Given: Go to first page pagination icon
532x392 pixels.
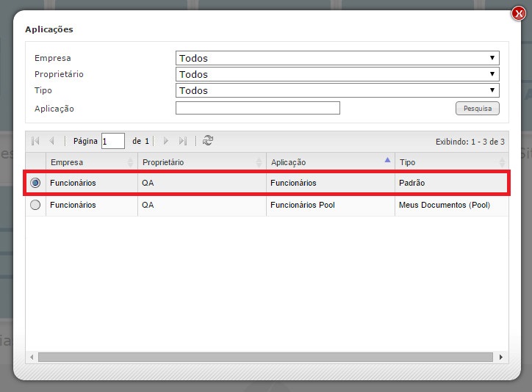Looking at the screenshot, I should click(35, 141).
